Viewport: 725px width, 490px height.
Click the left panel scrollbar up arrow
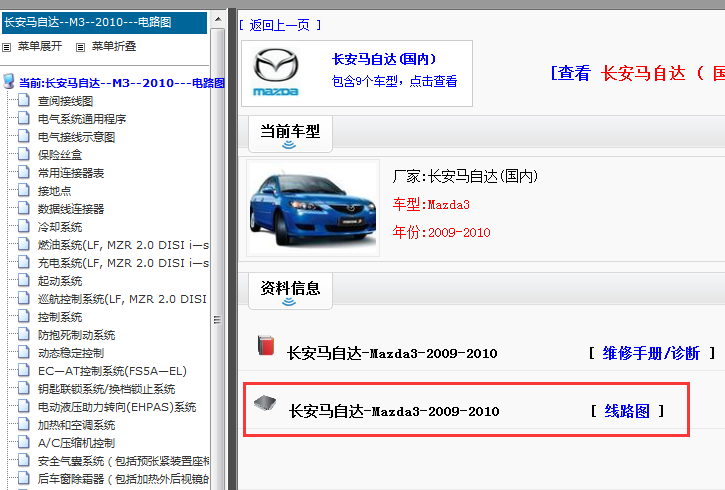[218, 19]
